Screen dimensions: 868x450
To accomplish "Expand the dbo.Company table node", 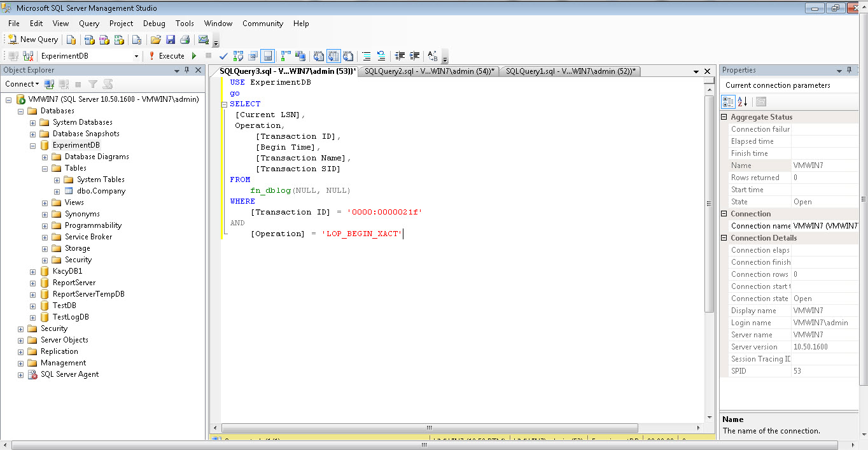I will [x=58, y=191].
